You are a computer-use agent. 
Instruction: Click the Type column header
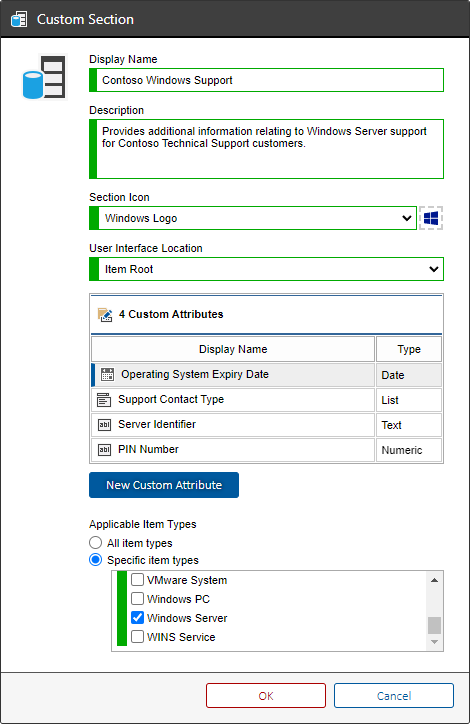[409, 349]
